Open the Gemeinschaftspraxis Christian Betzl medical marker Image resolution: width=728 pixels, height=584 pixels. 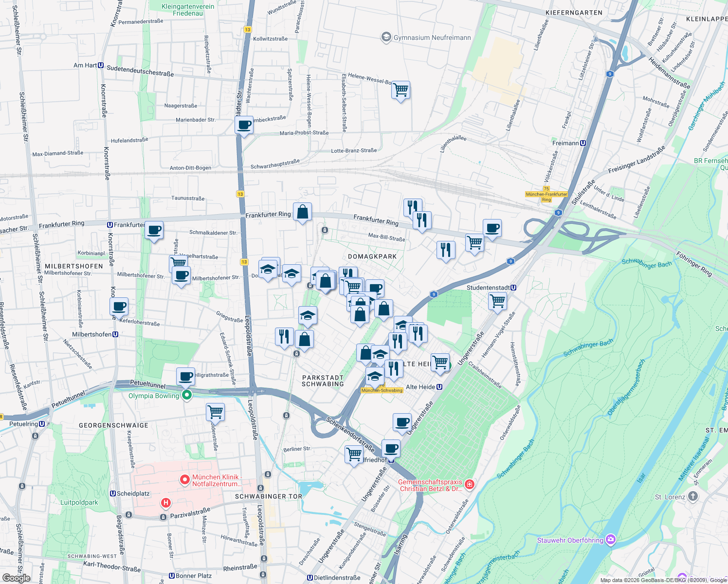(x=469, y=484)
